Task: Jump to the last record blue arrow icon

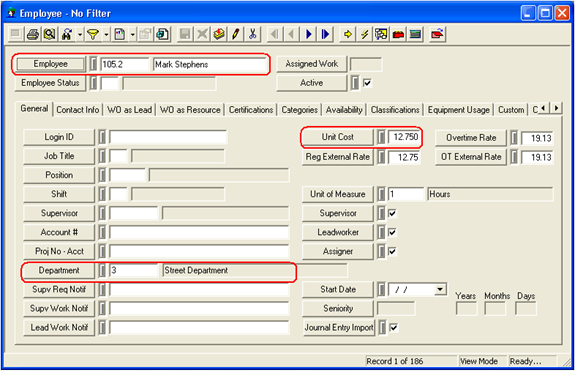Action: click(x=325, y=34)
